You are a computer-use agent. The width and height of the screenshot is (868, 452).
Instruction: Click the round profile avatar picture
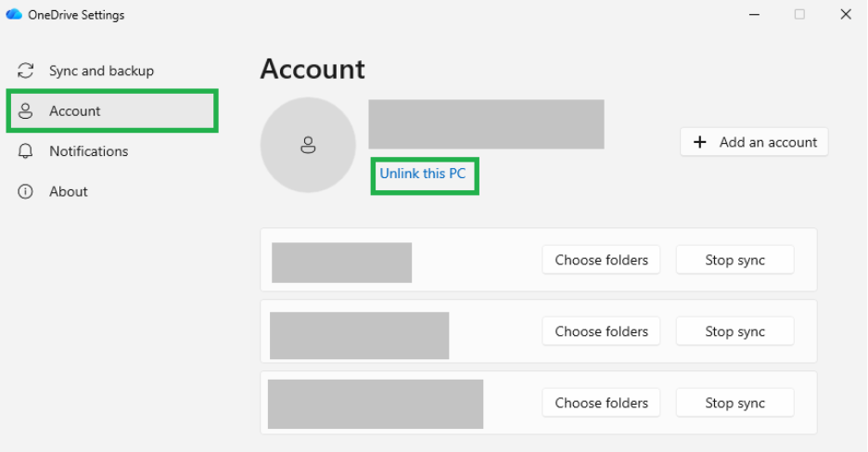click(x=308, y=145)
